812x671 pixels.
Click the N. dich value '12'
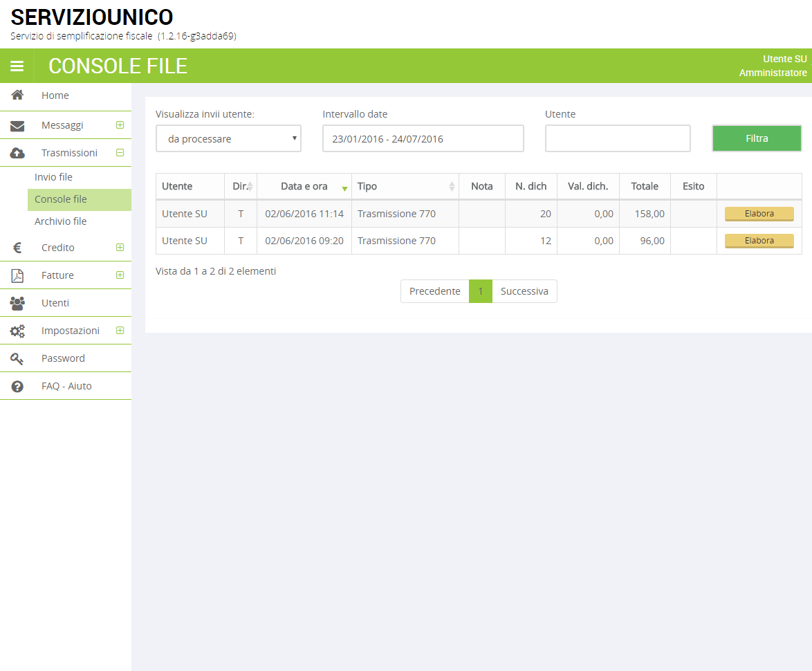coord(546,241)
